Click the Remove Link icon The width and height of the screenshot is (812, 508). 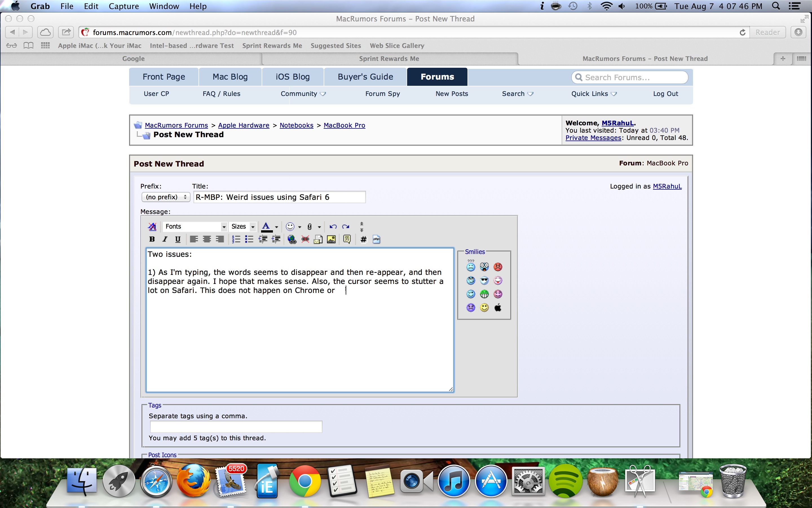pyautogui.click(x=305, y=239)
